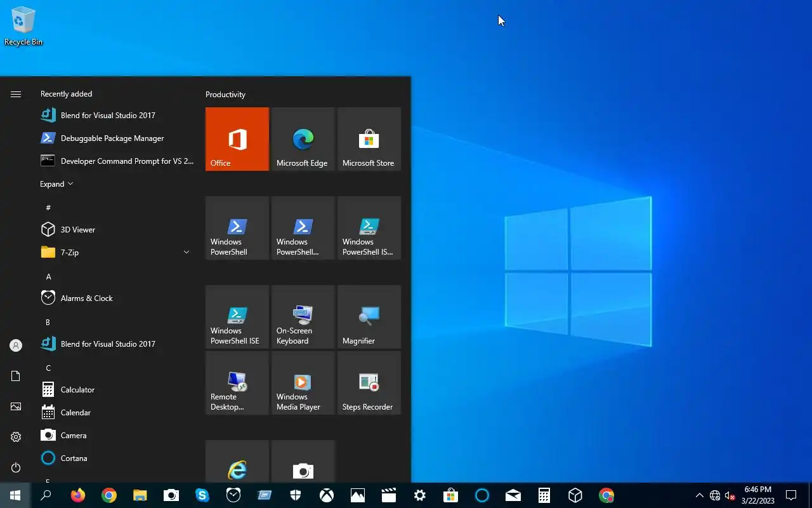Launch Skype from the taskbar
This screenshot has width=812, height=508.
pyautogui.click(x=202, y=495)
